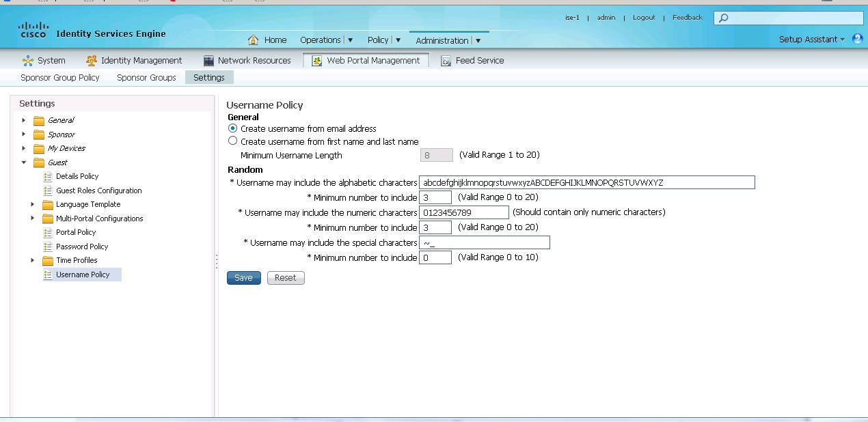Viewport: 868px width, 422px height.
Task: Click the Guest folder icon
Action: click(x=39, y=163)
